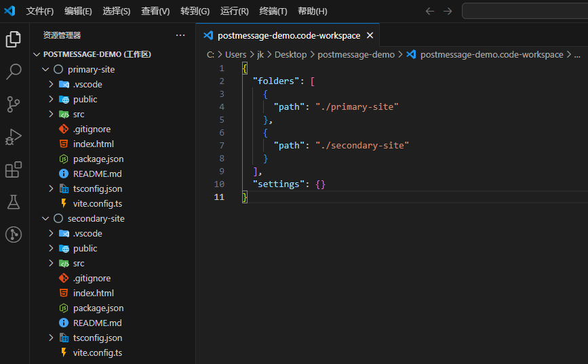588x364 pixels.
Task: Expand public folder under primary-site
Action: (51, 100)
